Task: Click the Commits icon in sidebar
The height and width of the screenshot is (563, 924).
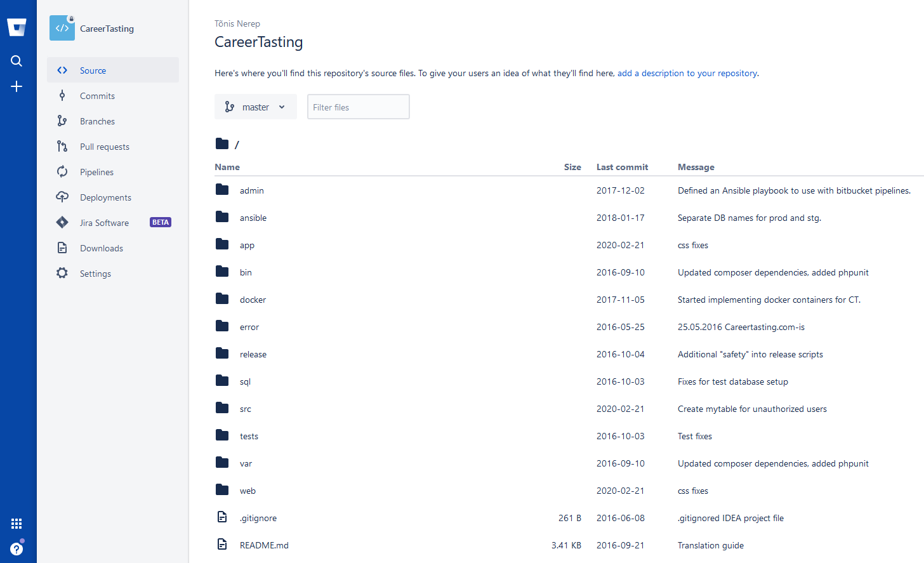Action: pyautogui.click(x=62, y=96)
